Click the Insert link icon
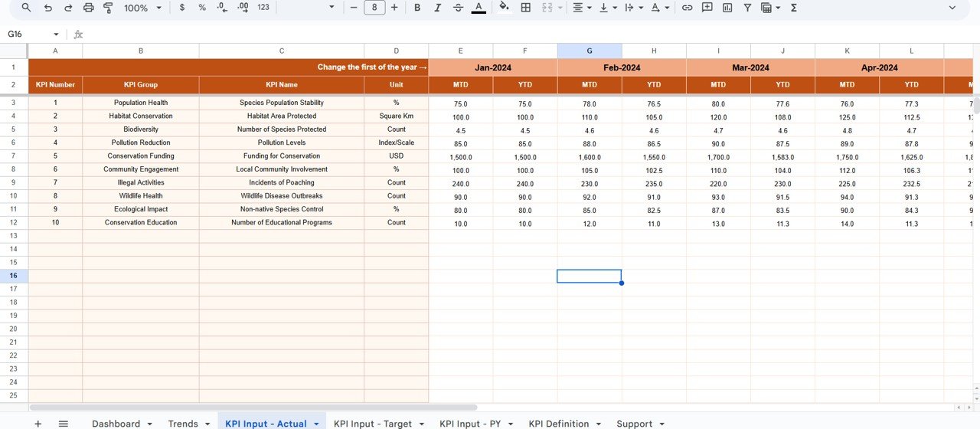 687,8
